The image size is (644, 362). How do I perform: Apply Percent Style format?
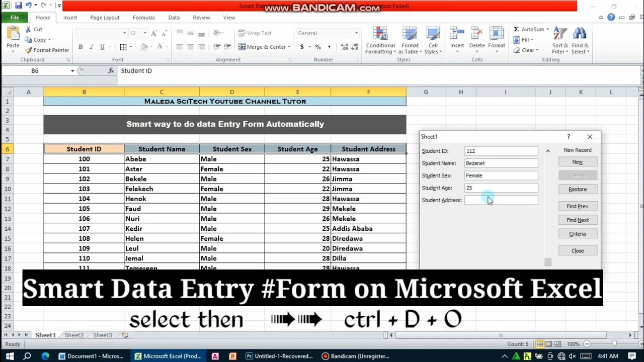pos(318,47)
